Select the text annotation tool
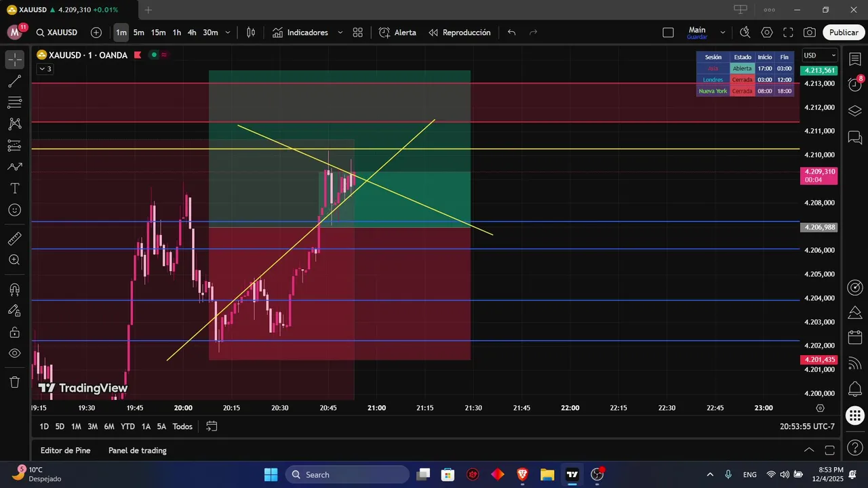 pyautogui.click(x=15, y=188)
